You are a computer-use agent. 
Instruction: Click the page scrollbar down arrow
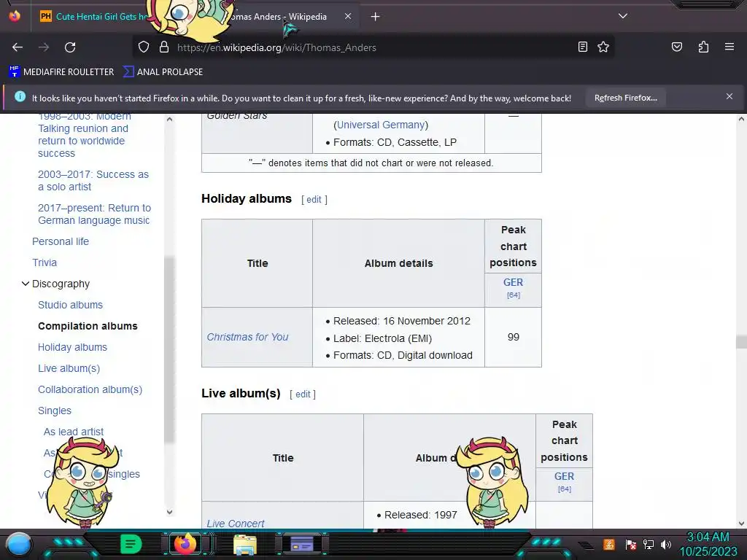pyautogui.click(x=741, y=524)
